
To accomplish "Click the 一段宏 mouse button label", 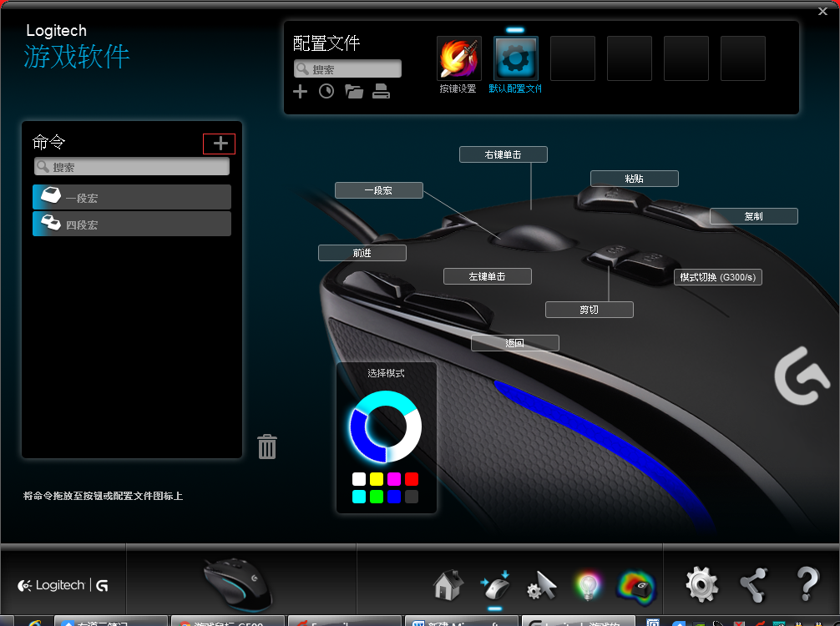I will tap(379, 190).
